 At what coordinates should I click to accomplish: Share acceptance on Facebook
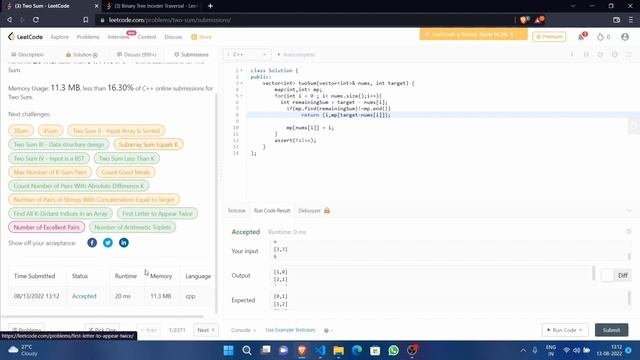pos(92,243)
